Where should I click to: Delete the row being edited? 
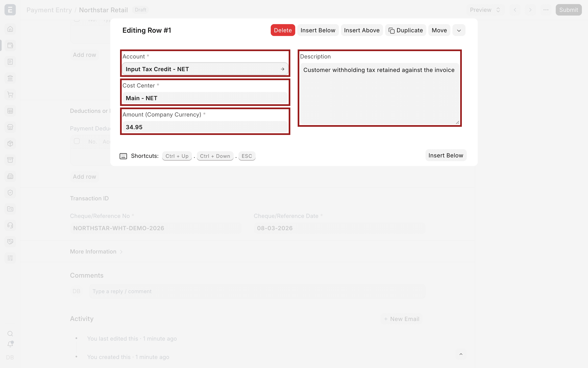coord(283,30)
